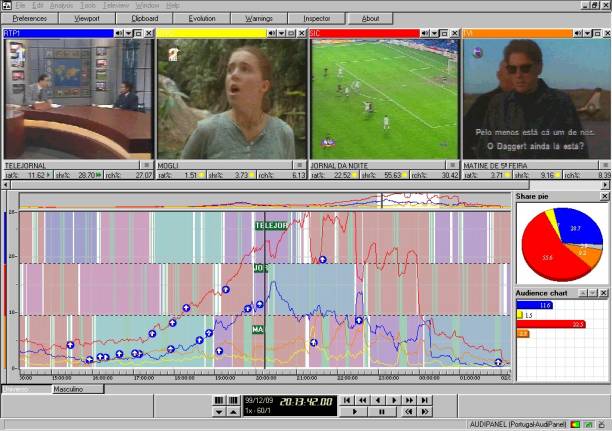Decrease playback speed double-left arrows
612x431 pixels.
(408, 411)
